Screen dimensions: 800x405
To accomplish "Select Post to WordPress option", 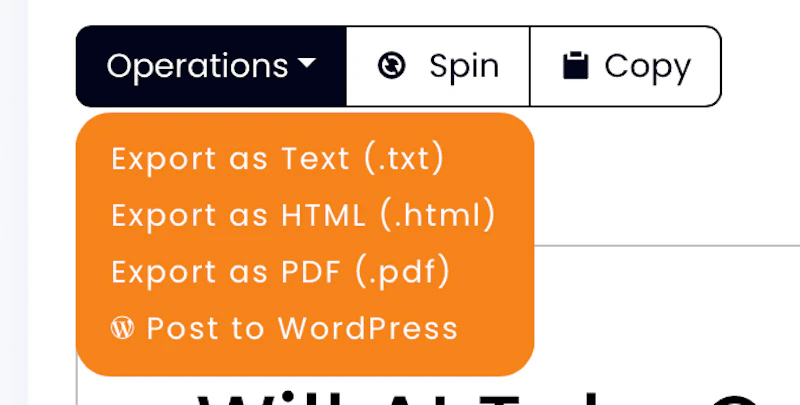I will [x=285, y=328].
